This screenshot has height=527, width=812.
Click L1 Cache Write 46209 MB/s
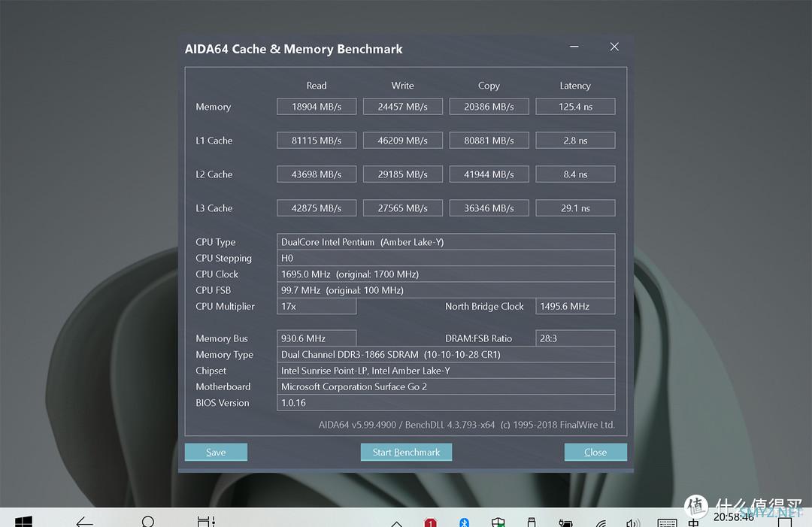coord(403,141)
